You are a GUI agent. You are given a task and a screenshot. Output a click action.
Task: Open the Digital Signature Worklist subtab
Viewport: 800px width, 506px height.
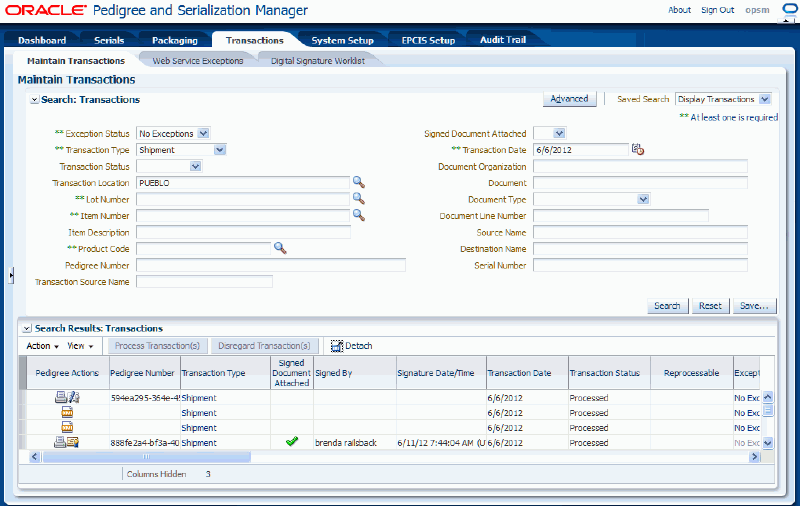tap(317, 61)
